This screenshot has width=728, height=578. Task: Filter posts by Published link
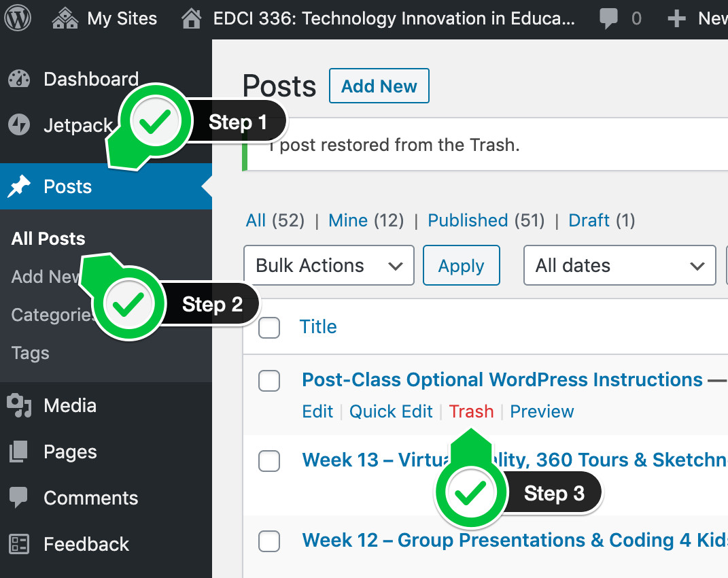pyautogui.click(x=468, y=220)
